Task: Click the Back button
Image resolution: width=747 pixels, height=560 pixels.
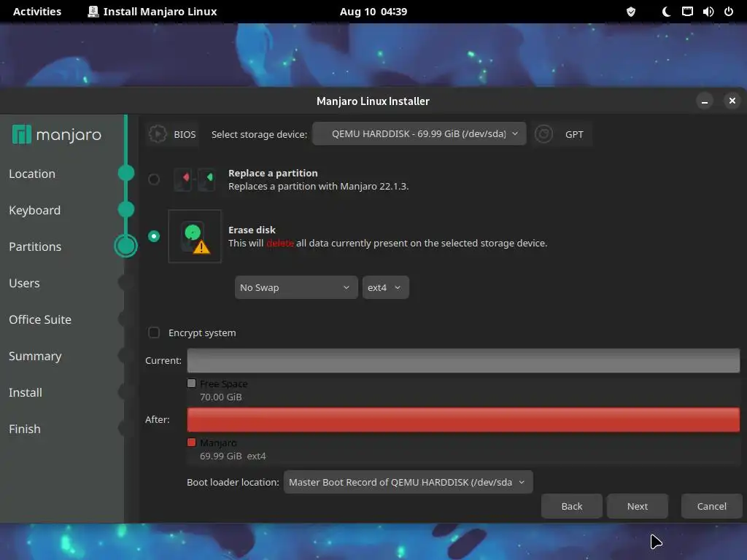Action: (x=572, y=506)
